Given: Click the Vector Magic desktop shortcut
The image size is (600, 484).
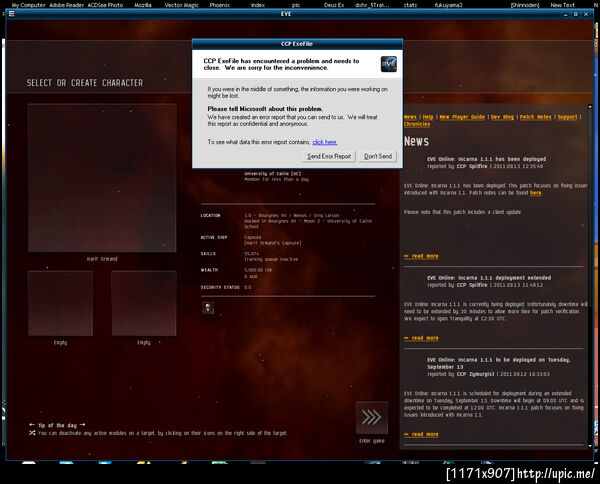Looking at the screenshot, I should [181, 5].
